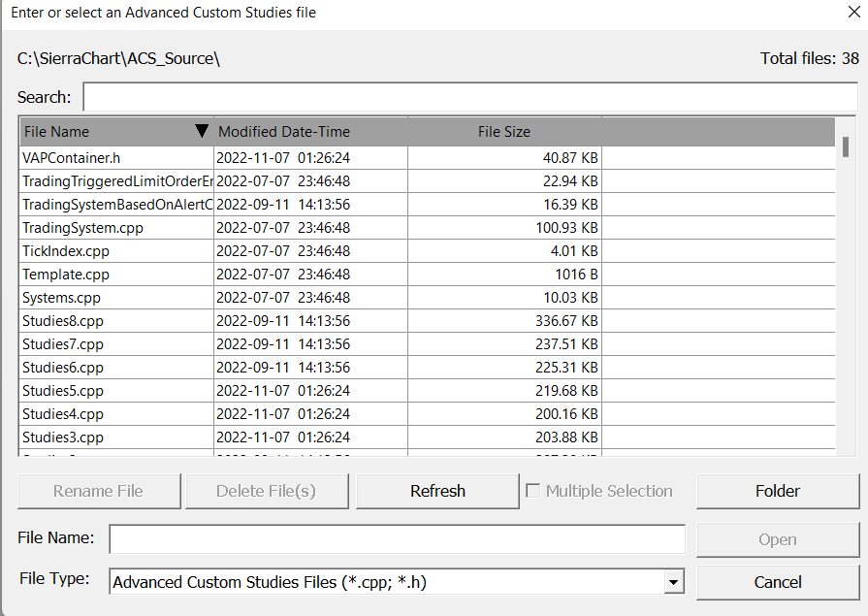Close the Advanced Custom Studies file dialog
This screenshot has height=616, width=868.
852,13
